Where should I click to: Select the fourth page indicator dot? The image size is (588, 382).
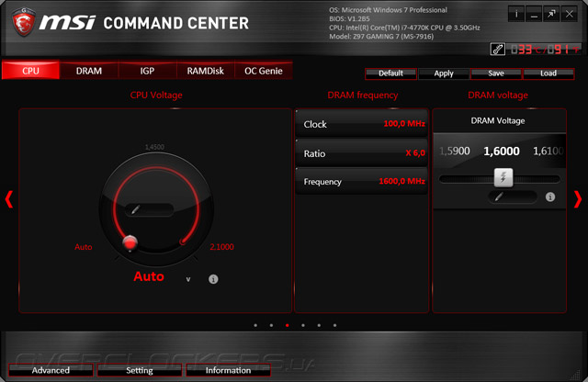303,325
